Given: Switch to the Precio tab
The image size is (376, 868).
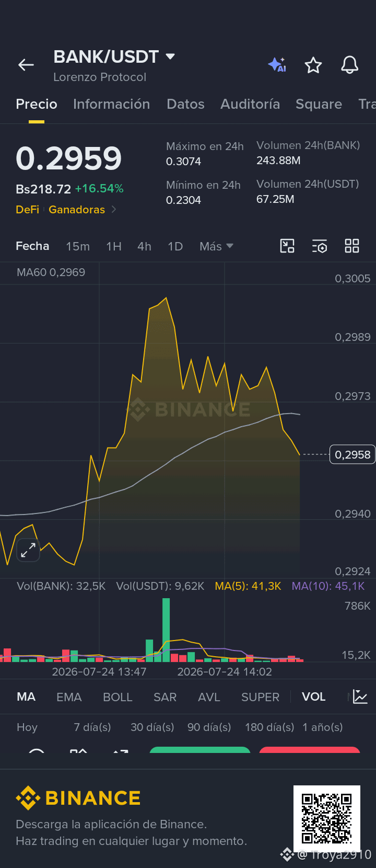Looking at the screenshot, I should [x=37, y=104].
